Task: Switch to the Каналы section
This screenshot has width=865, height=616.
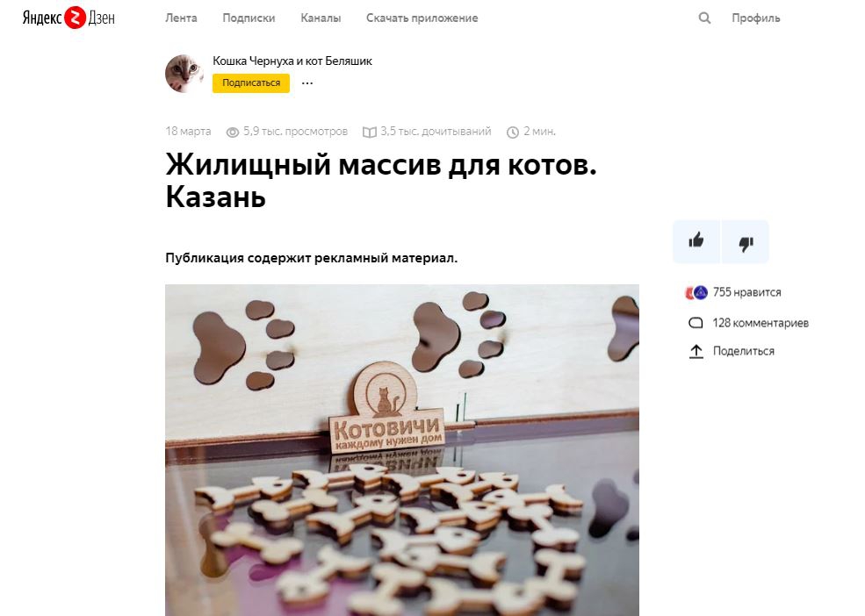Action: coord(321,18)
